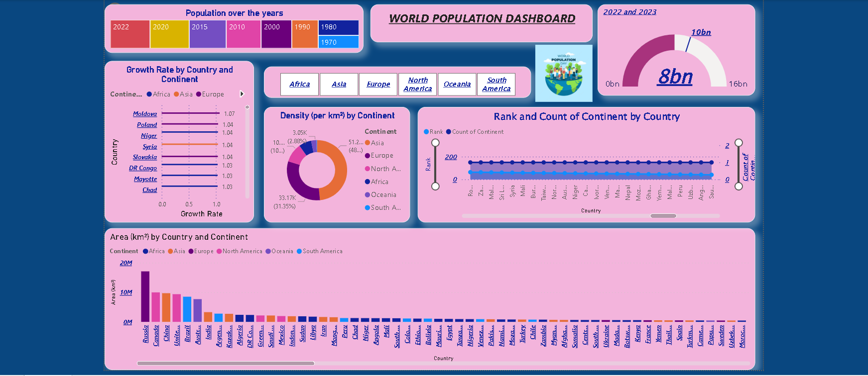
Task: Click the bottom handle of the Count of Continent slider
Action: click(x=739, y=186)
